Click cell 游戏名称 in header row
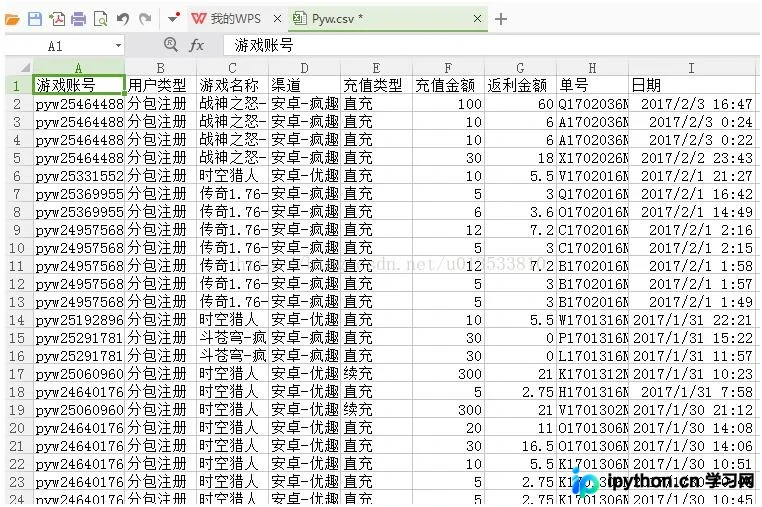The image size is (762, 507). (233, 86)
